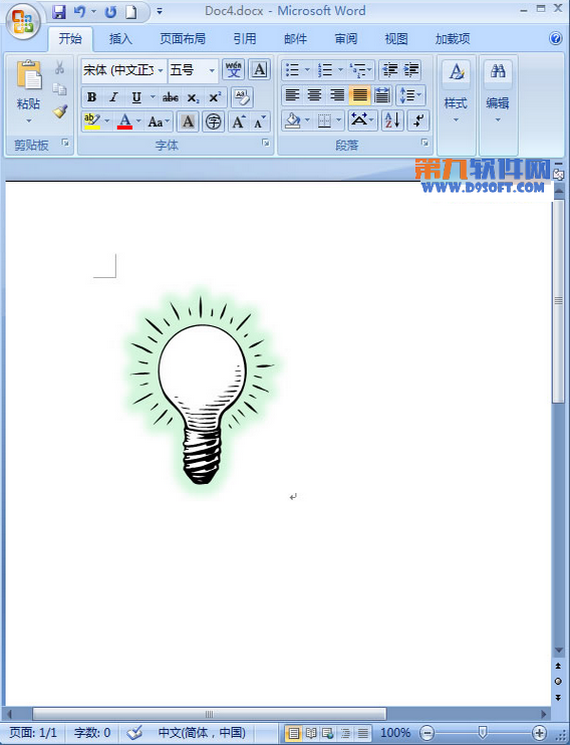Image resolution: width=570 pixels, height=745 pixels.
Task: Toggle character shading button
Action: click(x=188, y=122)
